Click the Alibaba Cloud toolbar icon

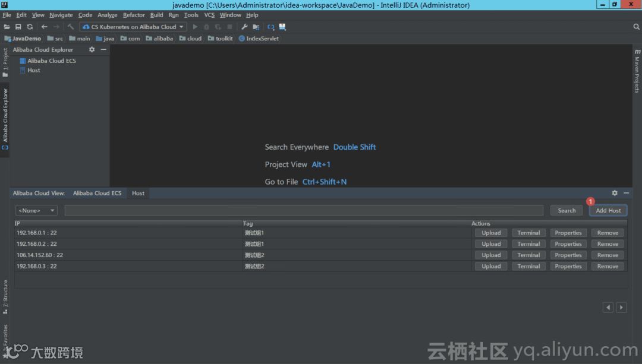[270, 27]
